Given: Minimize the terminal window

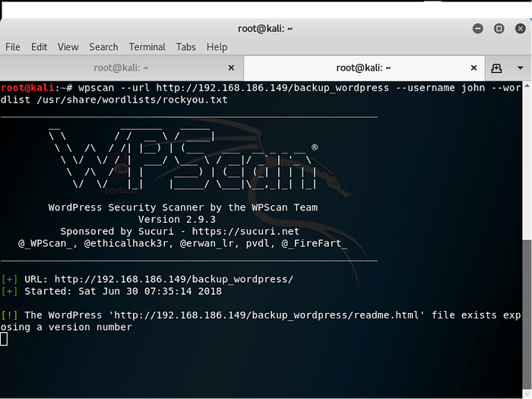Looking at the screenshot, I should (479, 28).
